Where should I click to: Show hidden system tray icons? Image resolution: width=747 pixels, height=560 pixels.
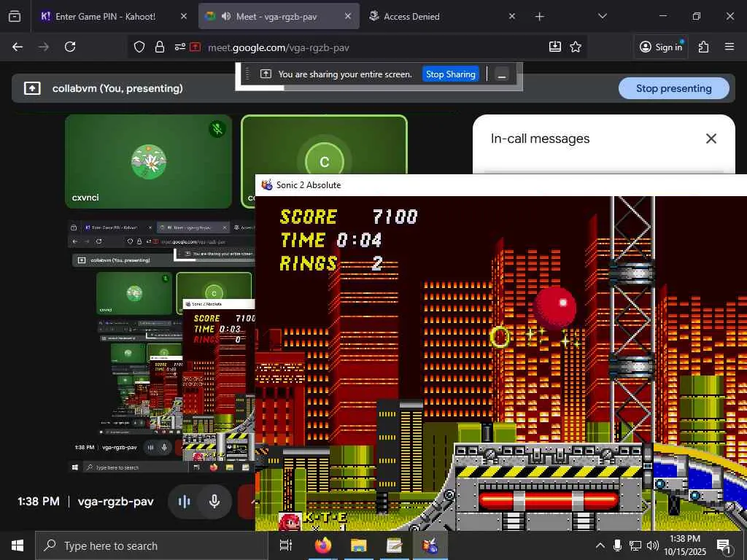(600, 545)
